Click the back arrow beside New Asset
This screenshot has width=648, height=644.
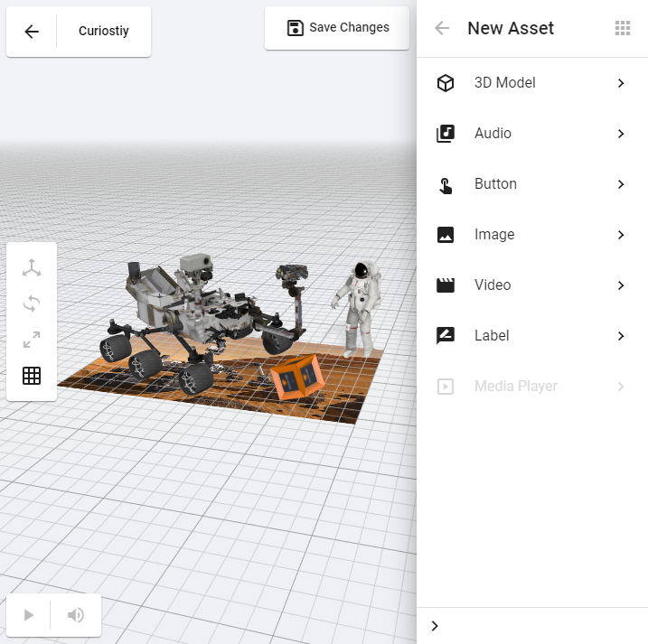442,28
